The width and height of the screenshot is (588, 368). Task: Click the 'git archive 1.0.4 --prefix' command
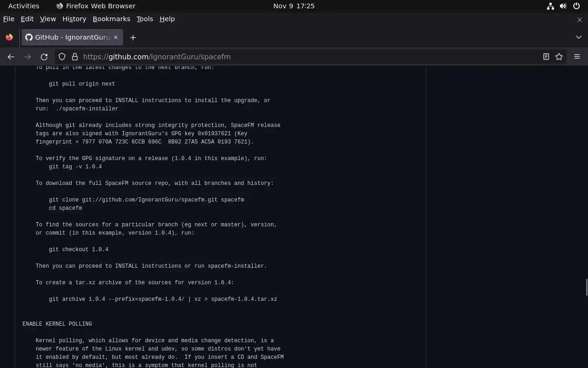pos(163,299)
